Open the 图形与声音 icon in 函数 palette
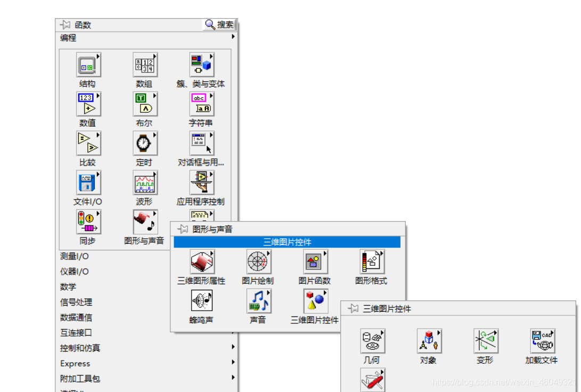The width and height of the screenshot is (581, 392). pos(145,222)
